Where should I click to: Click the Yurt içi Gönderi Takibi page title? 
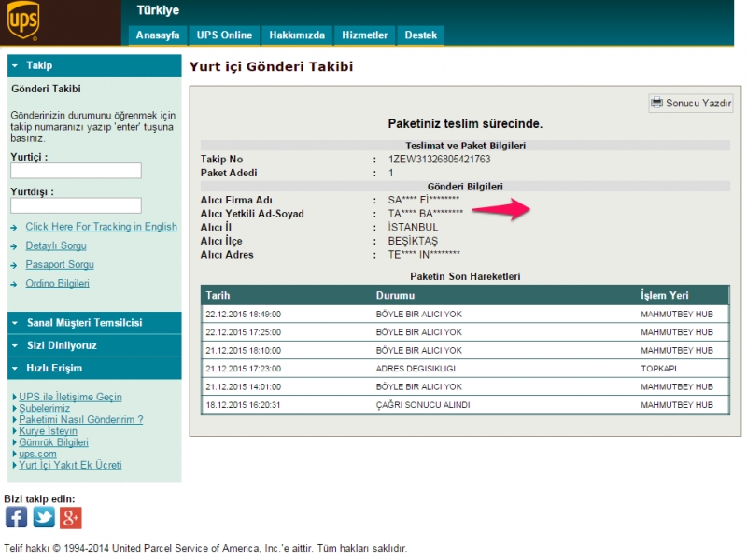tap(271, 66)
